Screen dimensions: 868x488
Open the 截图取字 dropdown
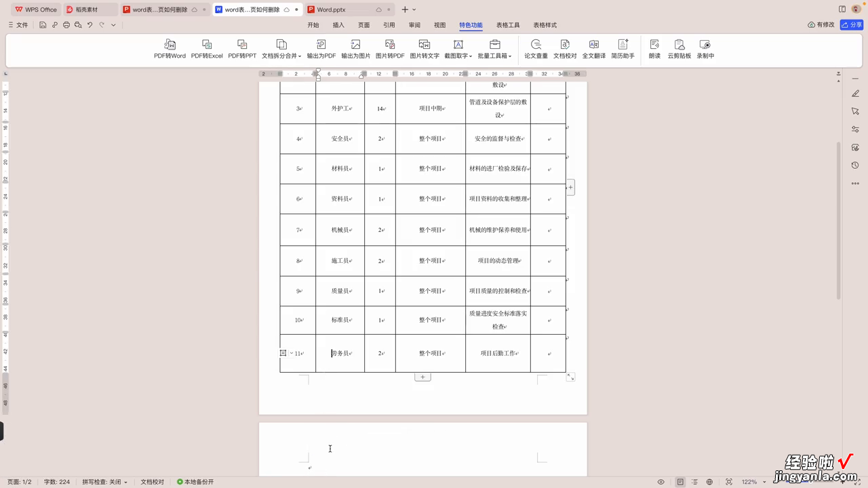pos(458,49)
